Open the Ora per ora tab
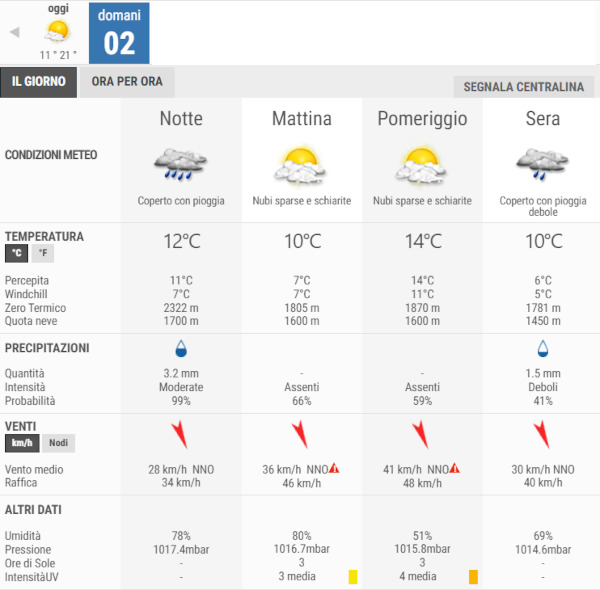This screenshot has width=600, height=590. [127, 82]
